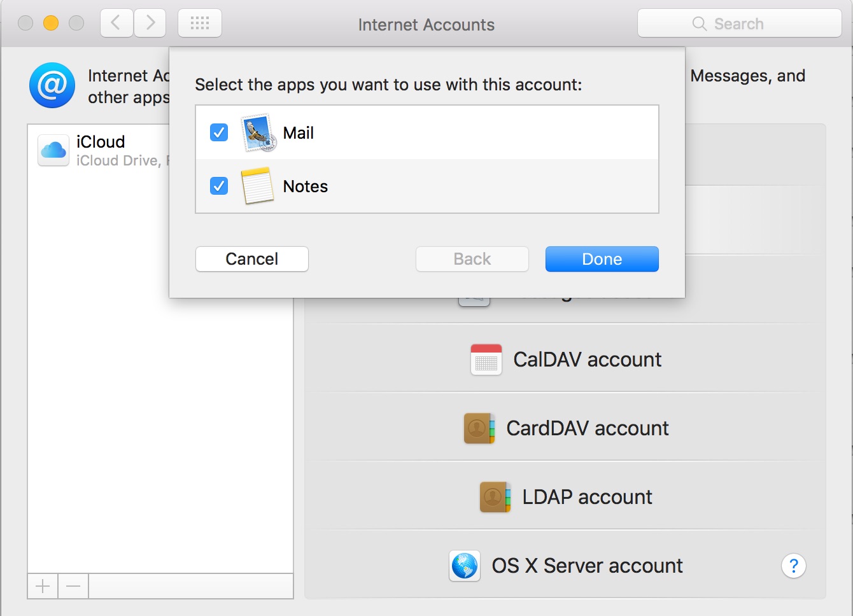This screenshot has height=616, width=853.
Task: Click the CalDAV calendar icon
Action: click(x=486, y=360)
